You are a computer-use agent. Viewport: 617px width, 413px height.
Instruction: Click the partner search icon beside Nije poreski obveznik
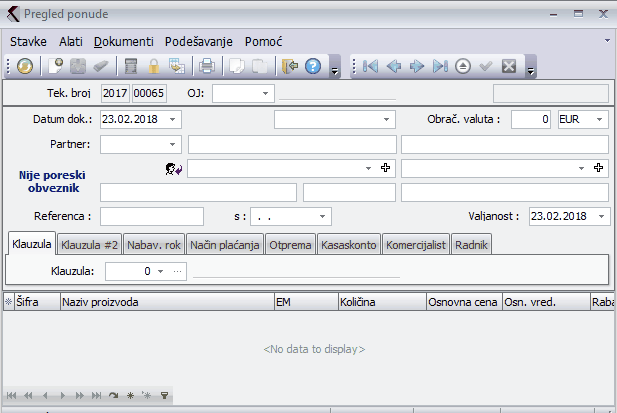pyautogui.click(x=172, y=169)
